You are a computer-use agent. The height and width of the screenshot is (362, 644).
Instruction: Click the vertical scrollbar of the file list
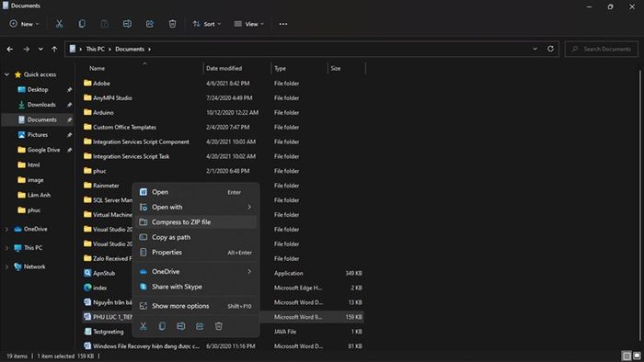tap(640, 205)
